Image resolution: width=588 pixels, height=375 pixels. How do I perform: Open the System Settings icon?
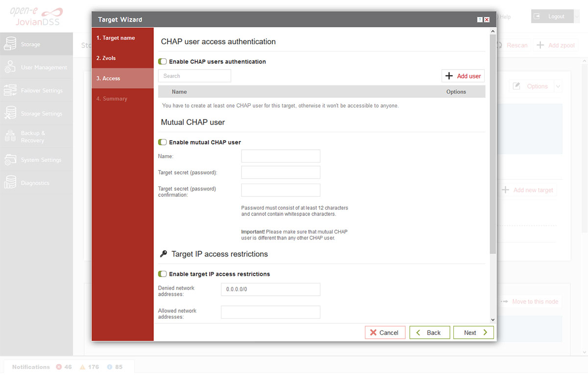[x=10, y=160]
